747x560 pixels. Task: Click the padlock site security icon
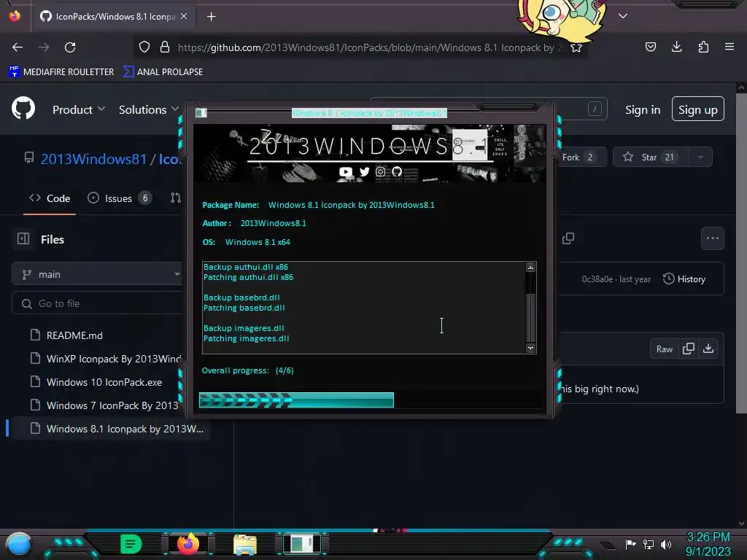pyautogui.click(x=165, y=47)
